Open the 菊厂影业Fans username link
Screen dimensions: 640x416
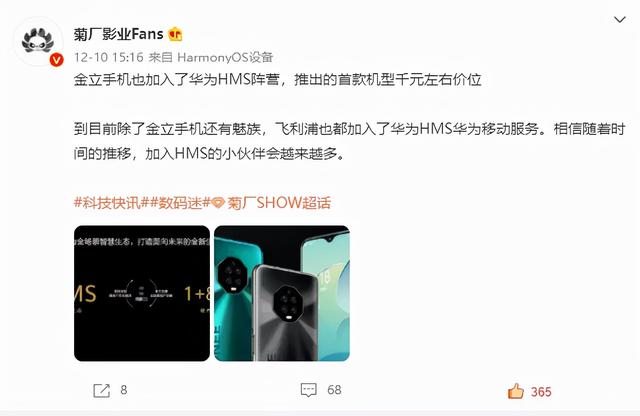click(119, 33)
